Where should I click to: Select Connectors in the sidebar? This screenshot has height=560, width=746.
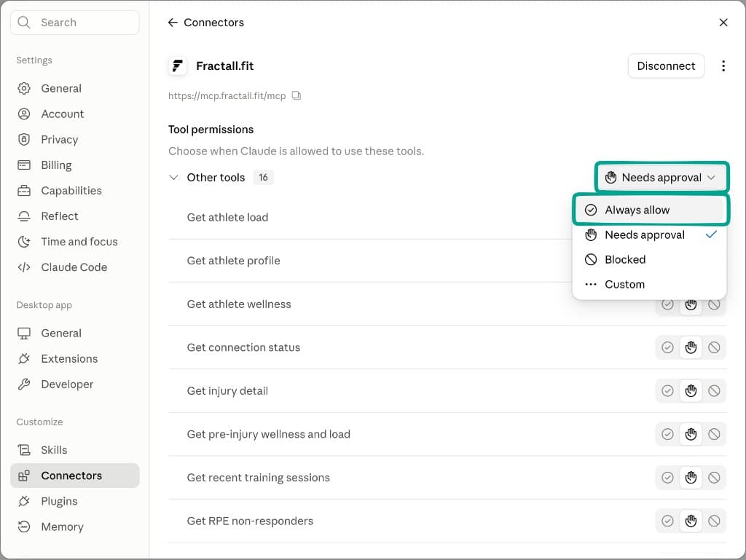[x=75, y=476]
